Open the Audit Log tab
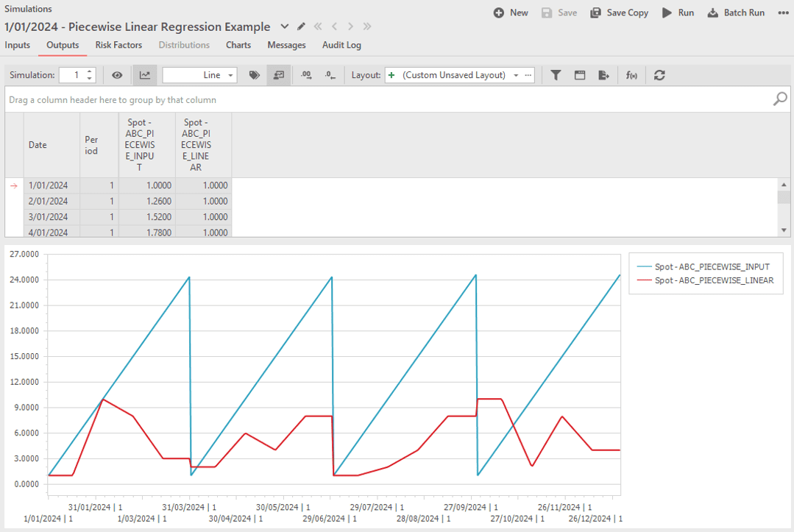Viewport: 794px width, 532px height. (x=341, y=45)
